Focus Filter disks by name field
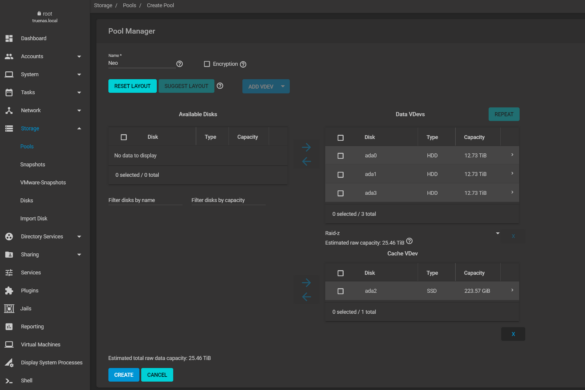 [x=145, y=200]
